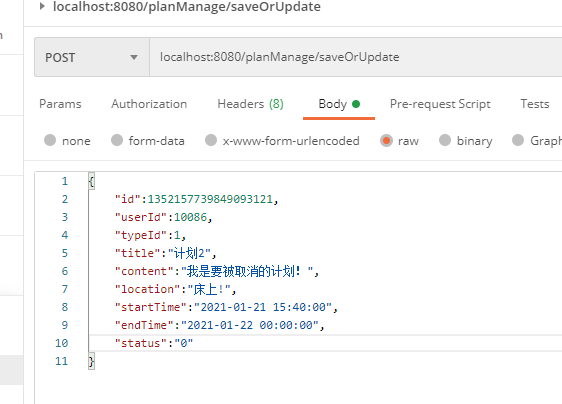
Task: Click the userId value 10086
Action: tap(190, 217)
